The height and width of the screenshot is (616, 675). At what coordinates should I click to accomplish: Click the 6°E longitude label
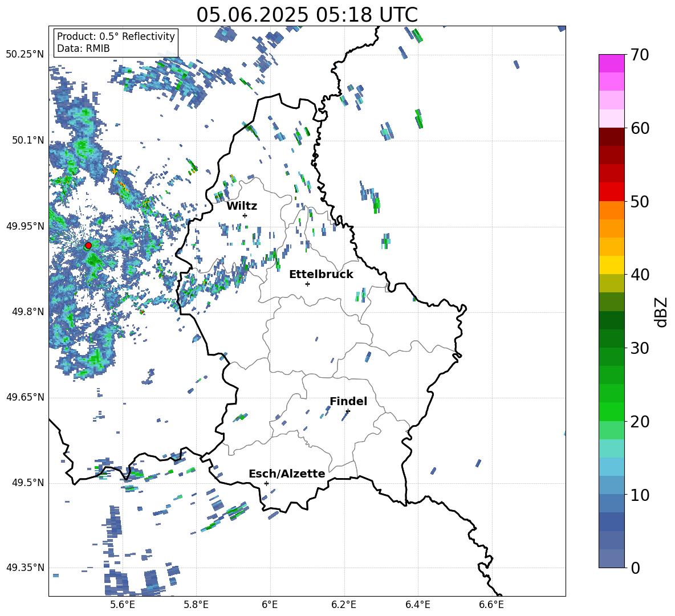click(x=270, y=605)
